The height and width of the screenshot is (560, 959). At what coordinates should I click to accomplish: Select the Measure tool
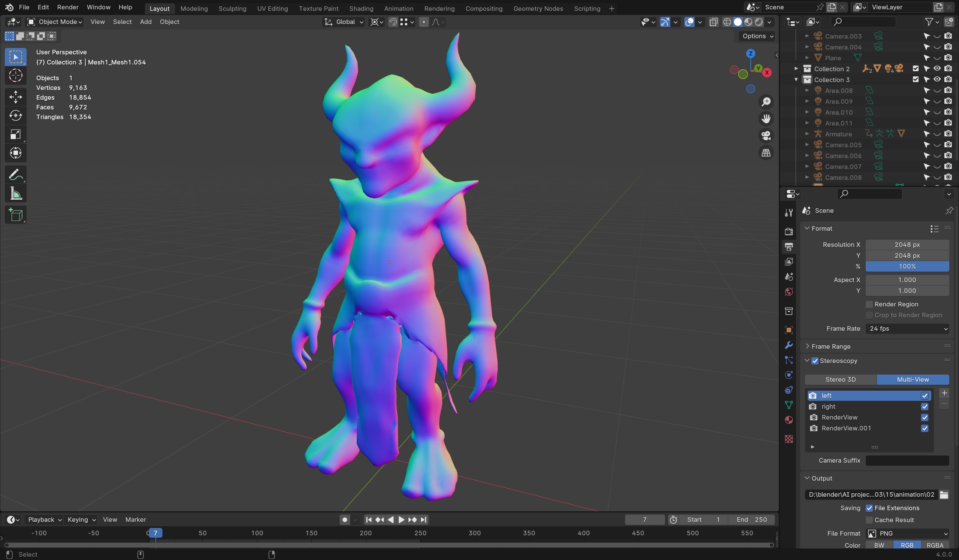pos(16,194)
